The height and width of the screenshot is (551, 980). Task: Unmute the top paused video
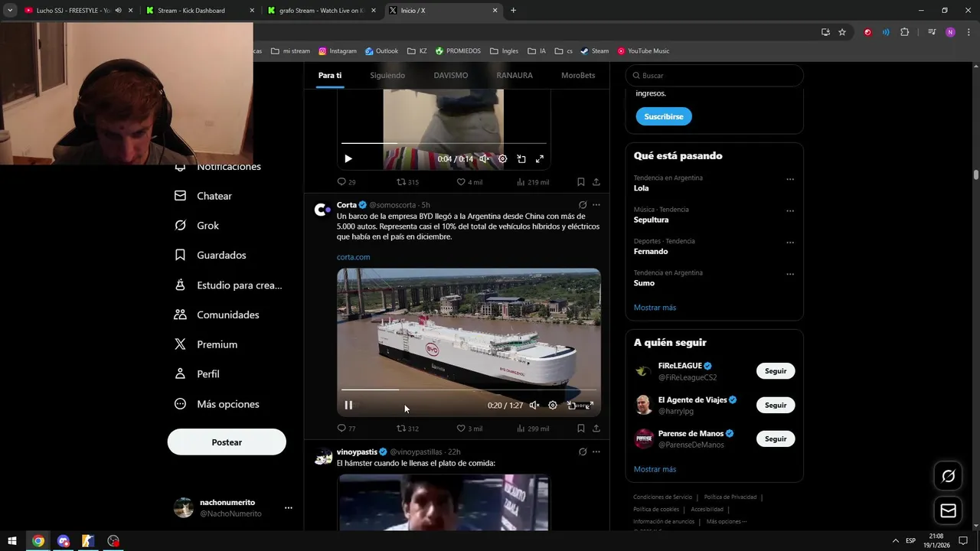click(485, 158)
